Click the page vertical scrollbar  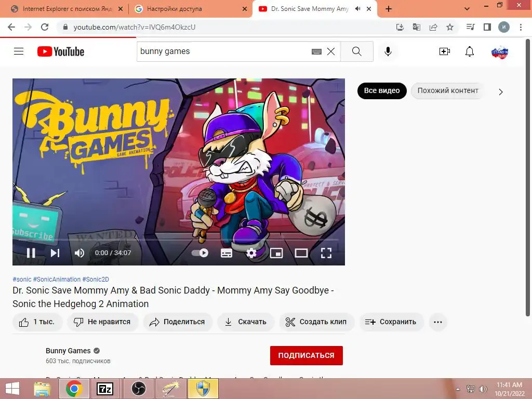pos(528,178)
